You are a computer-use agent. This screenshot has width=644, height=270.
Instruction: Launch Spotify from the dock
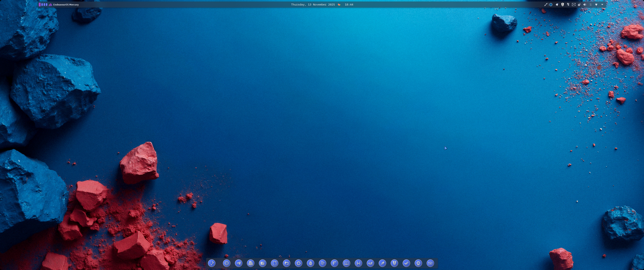click(323, 263)
